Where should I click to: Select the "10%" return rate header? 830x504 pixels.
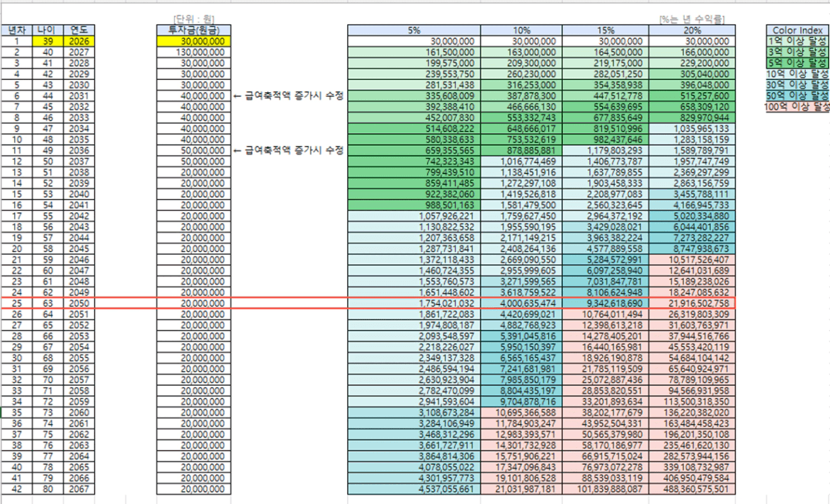pyautogui.click(x=521, y=30)
